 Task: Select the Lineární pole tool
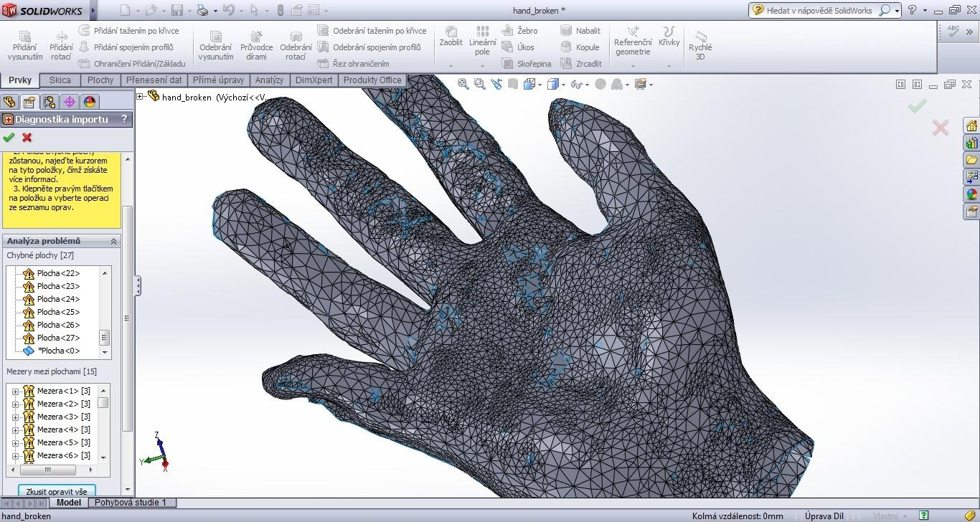click(x=483, y=40)
